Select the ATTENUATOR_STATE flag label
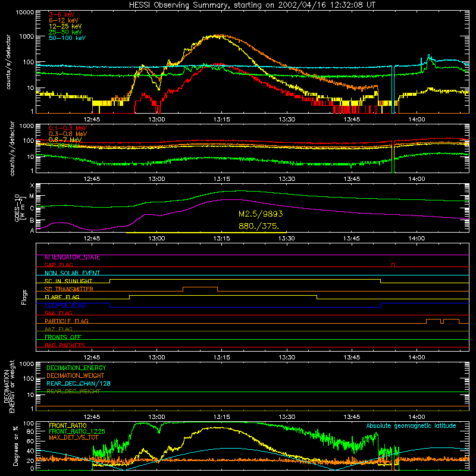 click(72, 258)
